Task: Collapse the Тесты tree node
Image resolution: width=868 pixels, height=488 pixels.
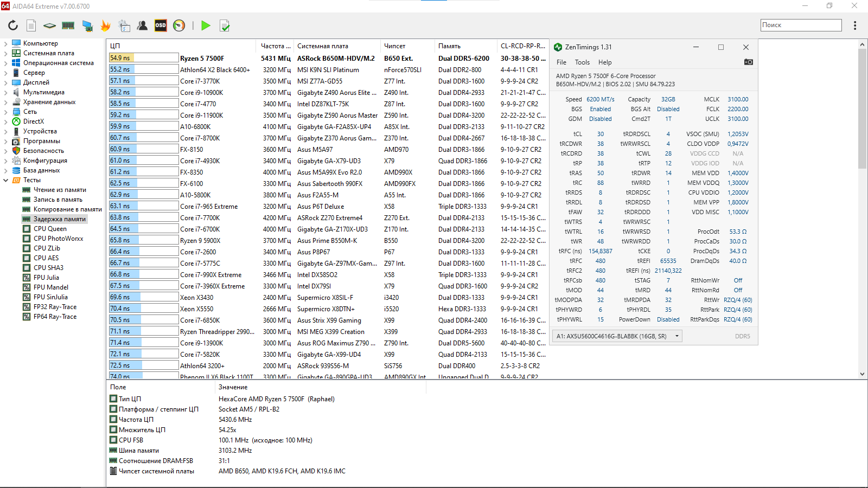Action: (5, 180)
